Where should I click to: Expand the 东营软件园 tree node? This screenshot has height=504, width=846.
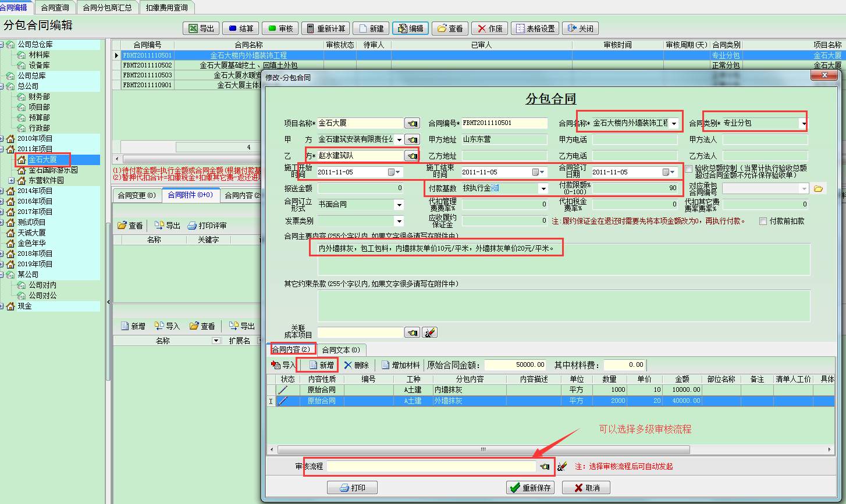tap(11, 181)
